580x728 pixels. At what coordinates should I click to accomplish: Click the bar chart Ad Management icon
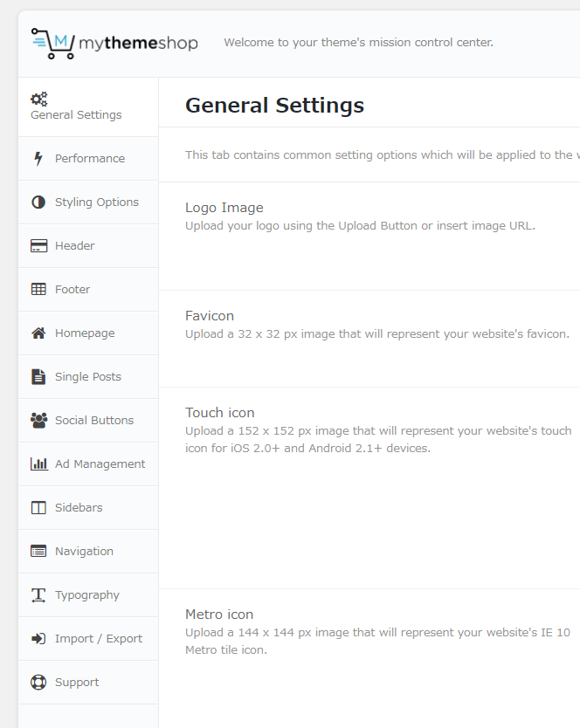pyautogui.click(x=38, y=464)
